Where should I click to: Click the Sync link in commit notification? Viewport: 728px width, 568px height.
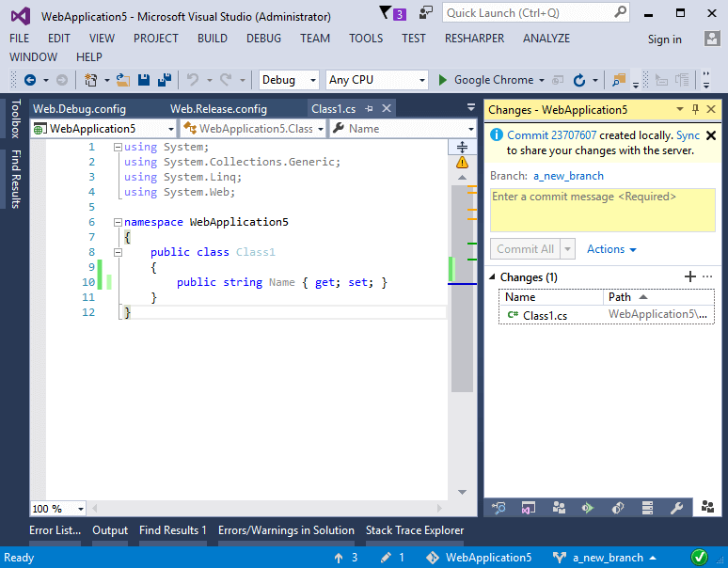coord(688,135)
